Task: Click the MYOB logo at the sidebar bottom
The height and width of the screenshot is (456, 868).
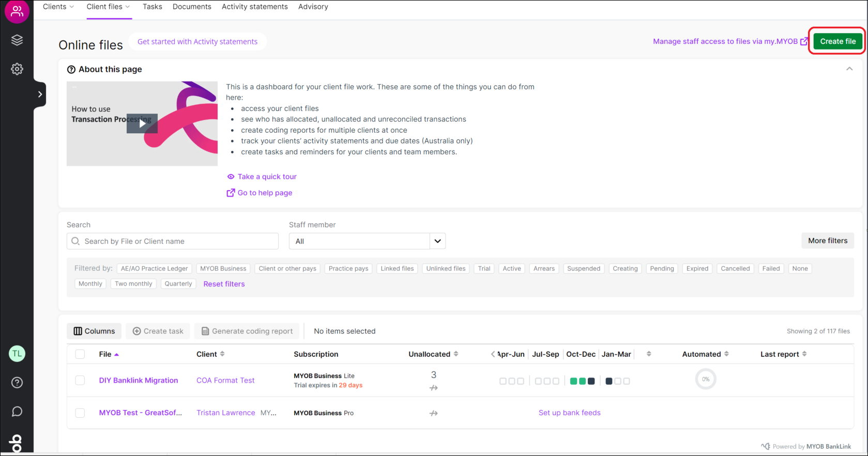Action: coord(17,443)
